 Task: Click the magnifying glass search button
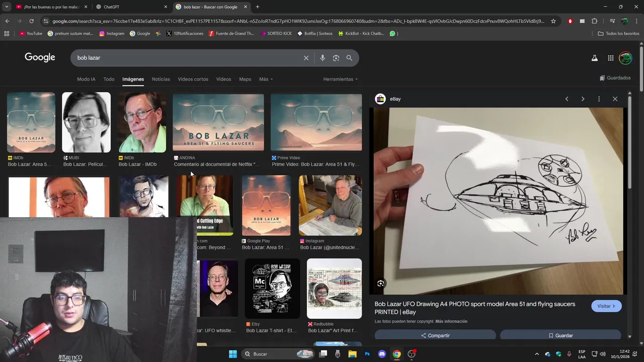(x=349, y=58)
